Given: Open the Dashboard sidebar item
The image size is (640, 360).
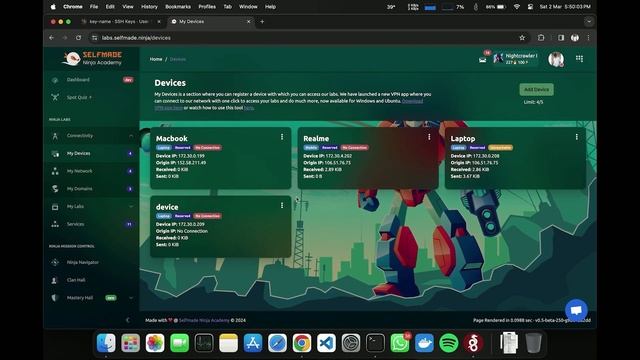Looking at the screenshot, I should coord(78,80).
